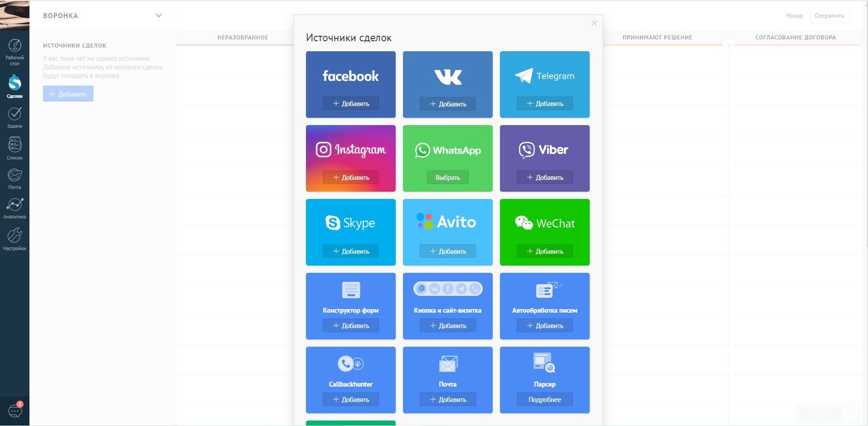The height and width of the screenshot is (426, 868).
Task: Click the Avito logo
Action: click(446, 222)
